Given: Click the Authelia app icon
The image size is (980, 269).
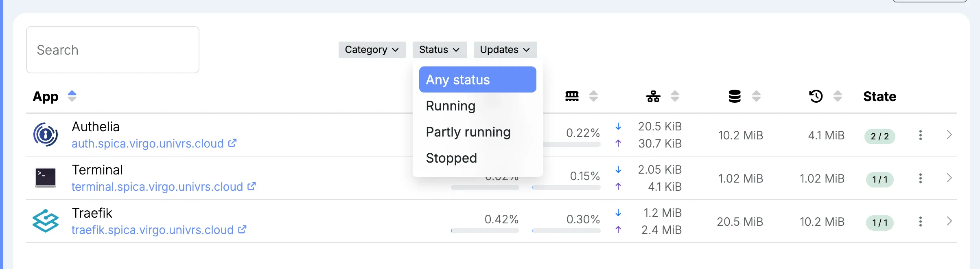Looking at the screenshot, I should [x=46, y=134].
